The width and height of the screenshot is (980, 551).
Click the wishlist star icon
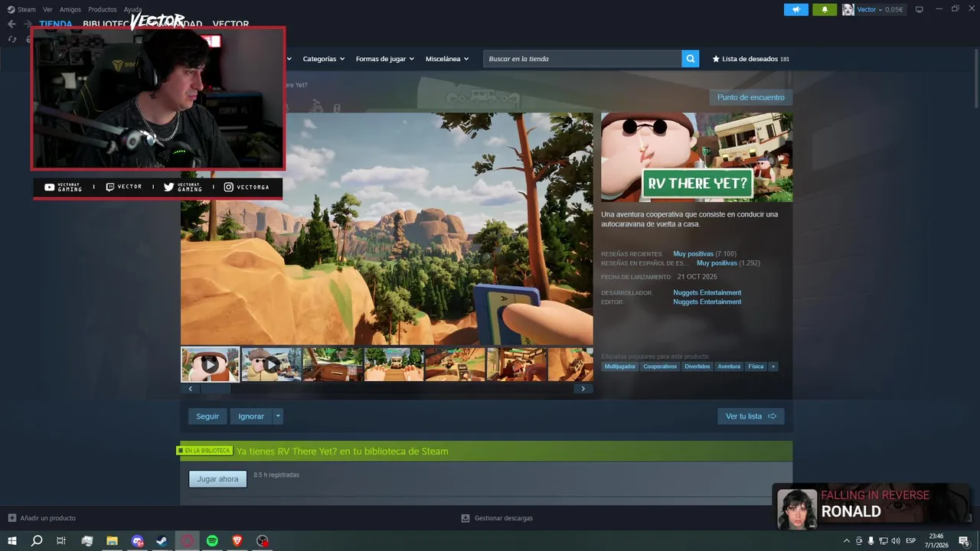(716, 59)
